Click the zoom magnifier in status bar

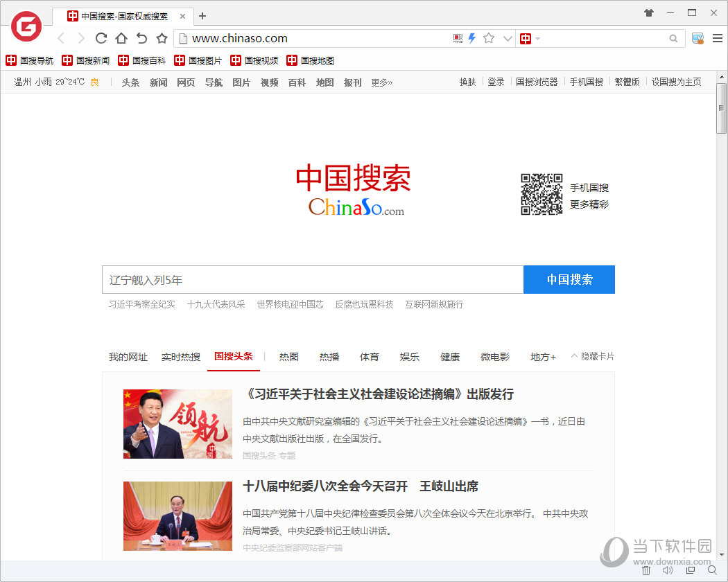coord(712,570)
